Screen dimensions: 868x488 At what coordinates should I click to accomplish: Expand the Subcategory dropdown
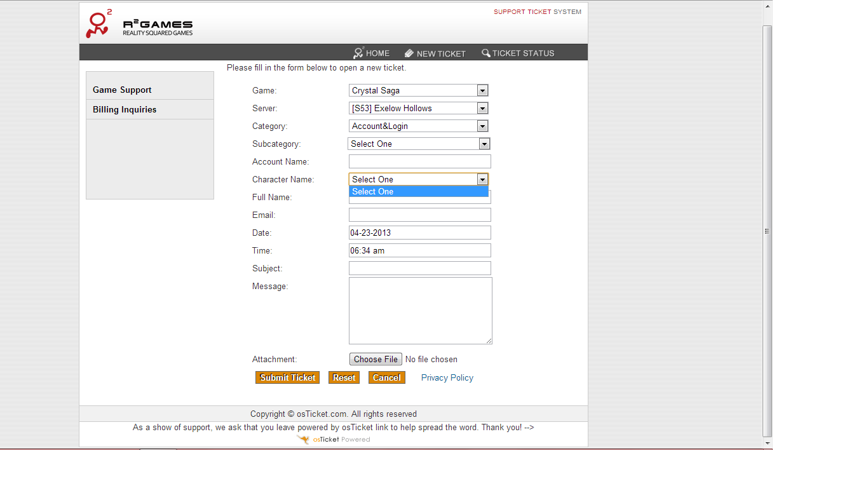click(x=484, y=144)
